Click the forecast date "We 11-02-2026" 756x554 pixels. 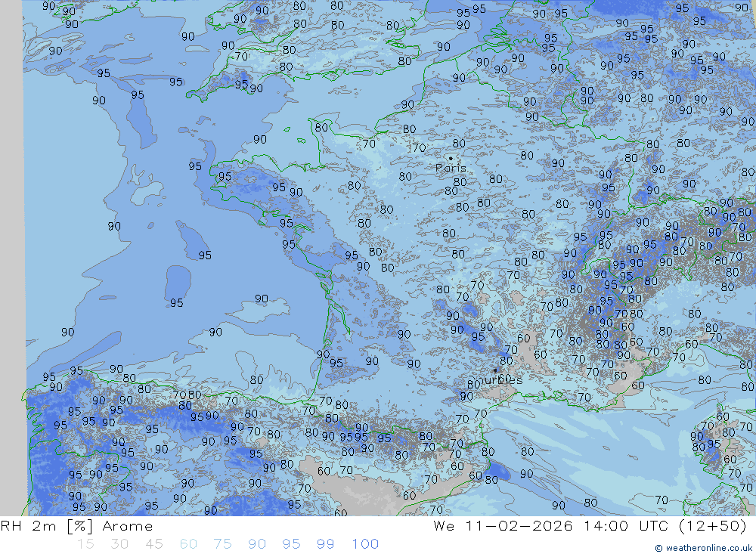pos(503,526)
